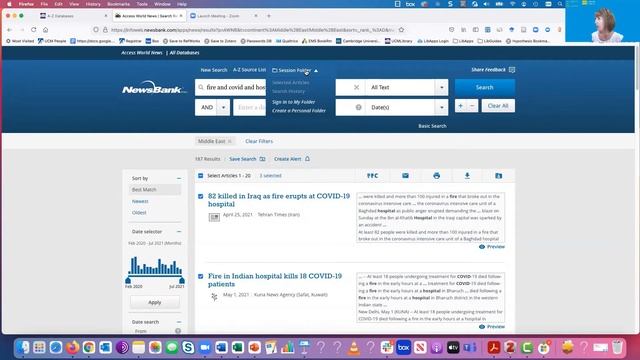Click Apply under date selector
The width and height of the screenshot is (640, 360).
pos(155,302)
